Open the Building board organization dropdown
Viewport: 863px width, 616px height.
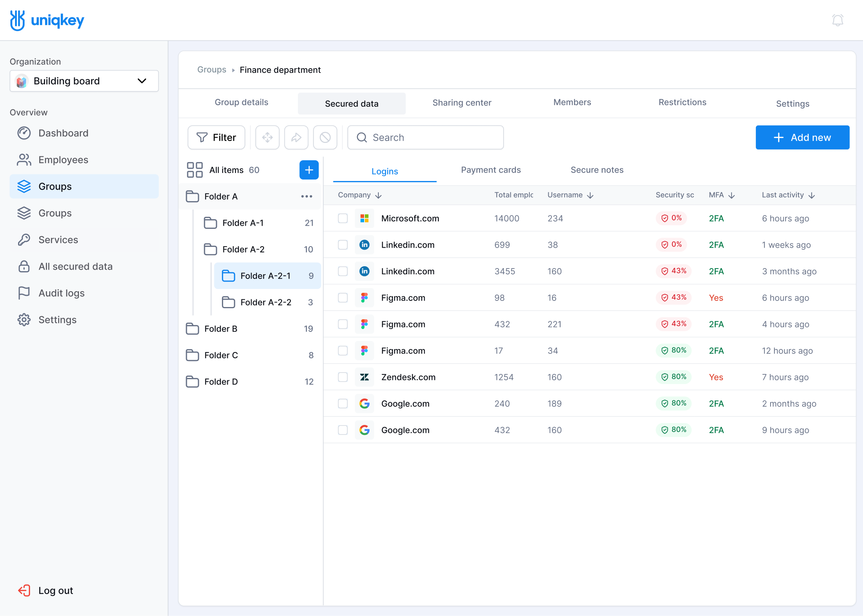(84, 81)
